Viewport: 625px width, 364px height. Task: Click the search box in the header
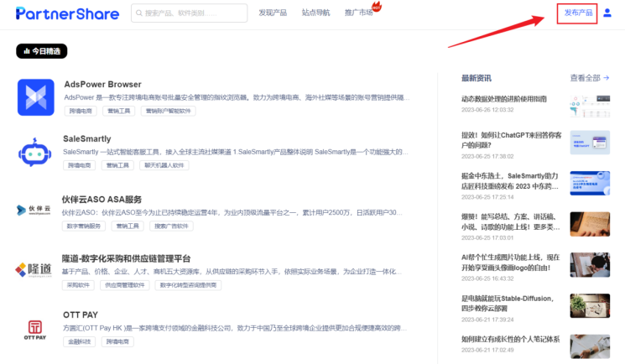coord(189,13)
